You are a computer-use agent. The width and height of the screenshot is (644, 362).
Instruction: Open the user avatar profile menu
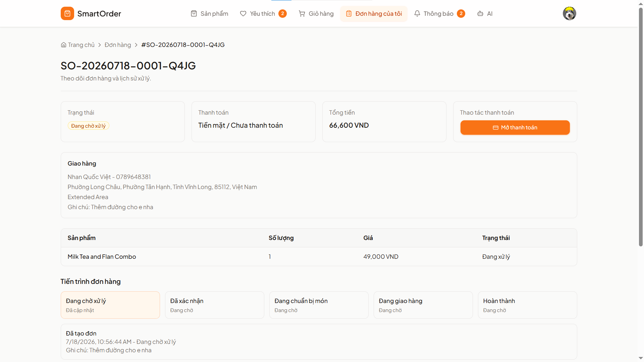click(569, 13)
